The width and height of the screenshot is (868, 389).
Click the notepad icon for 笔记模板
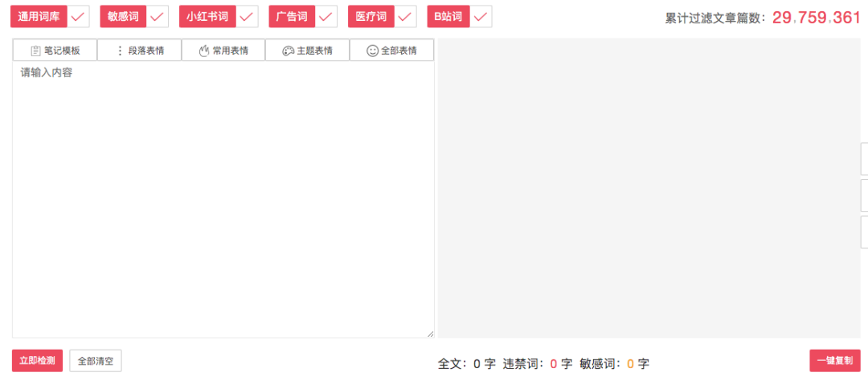click(35, 51)
